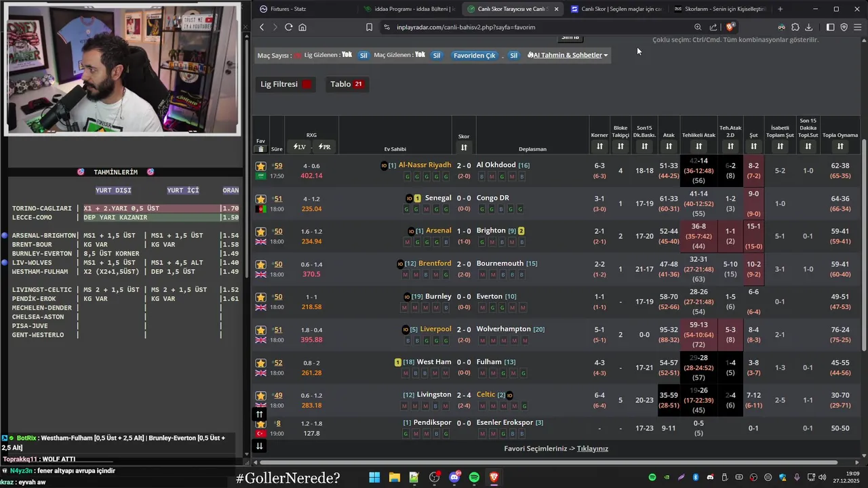Viewport: 868px width, 488px height.
Task: Bookmark this page
Action: (369, 27)
